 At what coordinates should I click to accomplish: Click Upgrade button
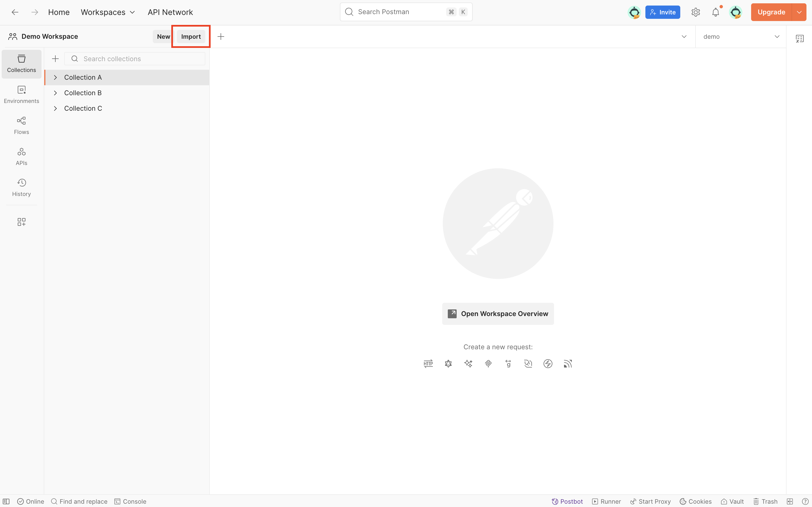(x=771, y=12)
